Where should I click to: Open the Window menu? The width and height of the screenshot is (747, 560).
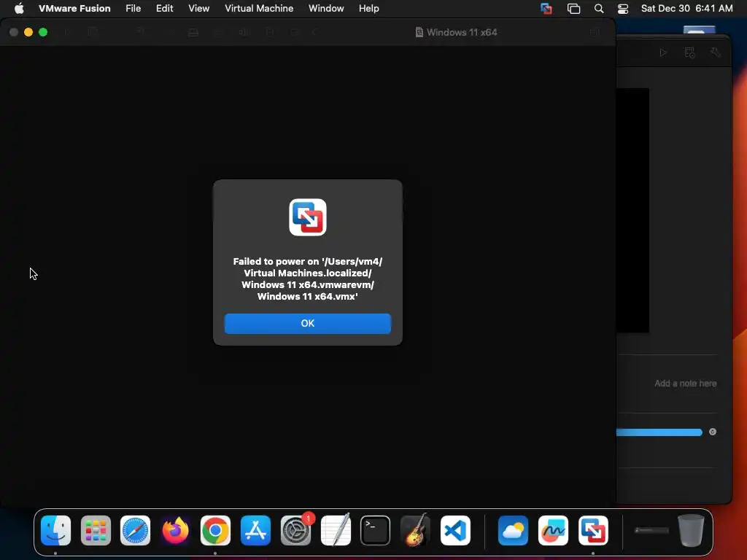pos(326,8)
